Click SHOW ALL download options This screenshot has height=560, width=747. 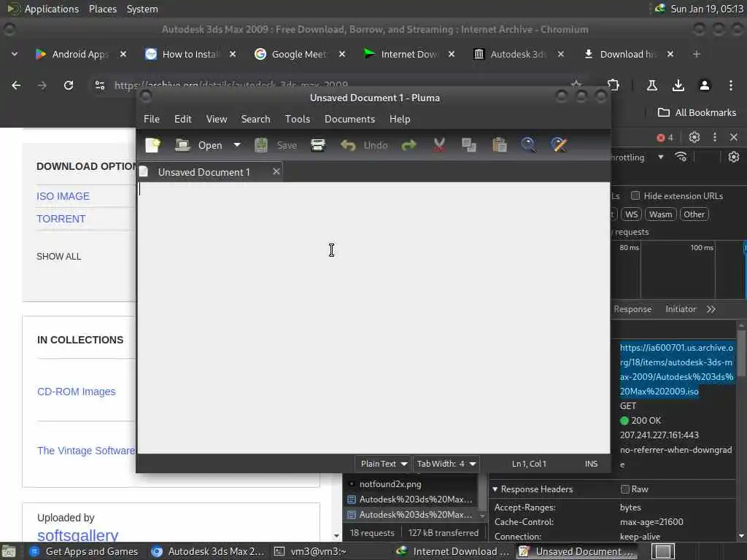point(58,256)
